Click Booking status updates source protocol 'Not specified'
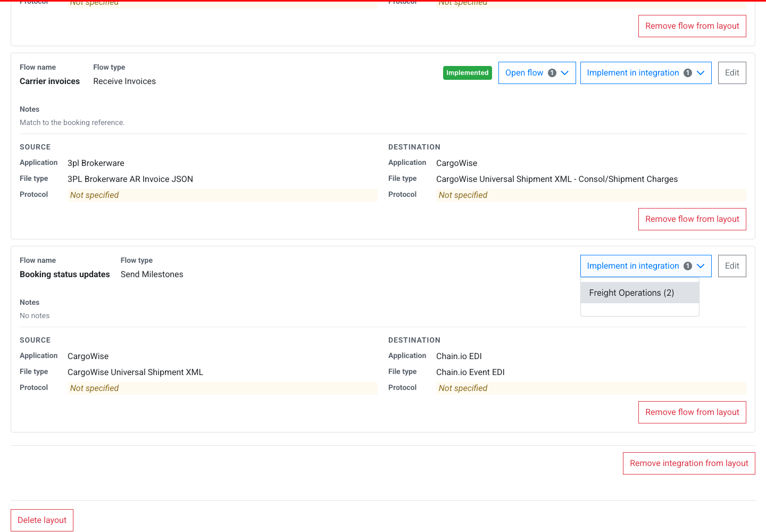The width and height of the screenshot is (766, 532). [x=222, y=388]
